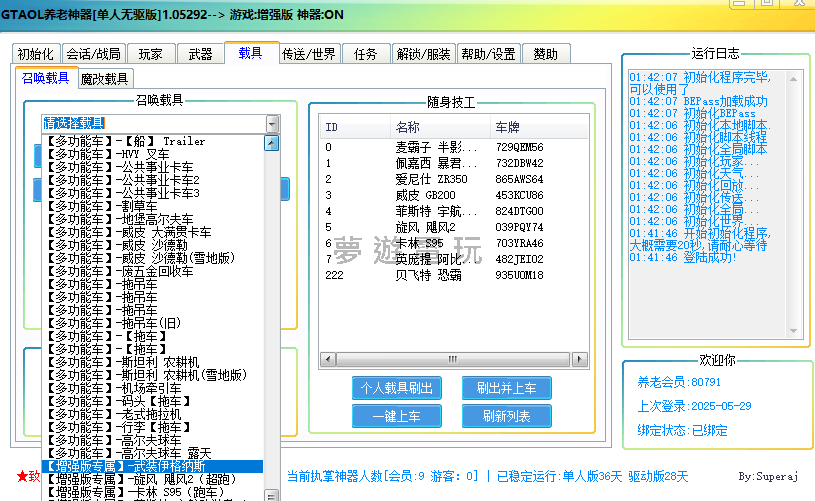Click the 个人载具刷出 button
The height and width of the screenshot is (501, 815).
tap(397, 388)
